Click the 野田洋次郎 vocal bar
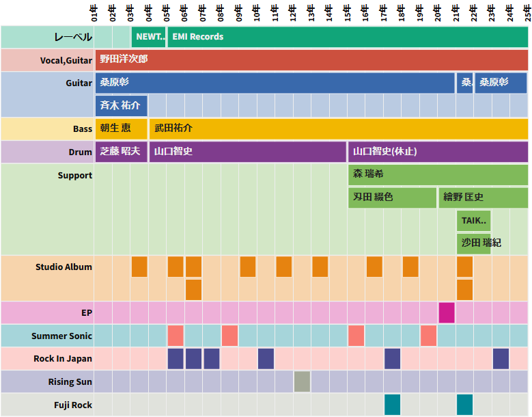This screenshot has width=532, height=417. point(311,59)
